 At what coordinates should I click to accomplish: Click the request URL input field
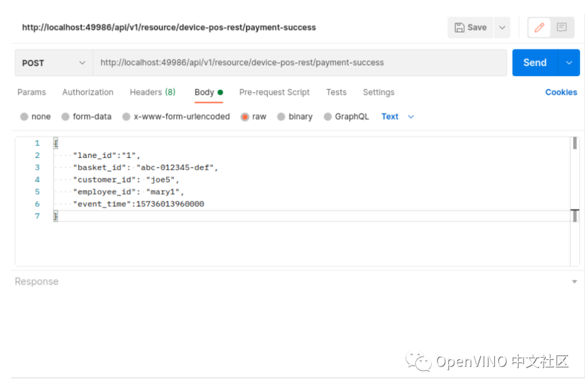coord(299,63)
